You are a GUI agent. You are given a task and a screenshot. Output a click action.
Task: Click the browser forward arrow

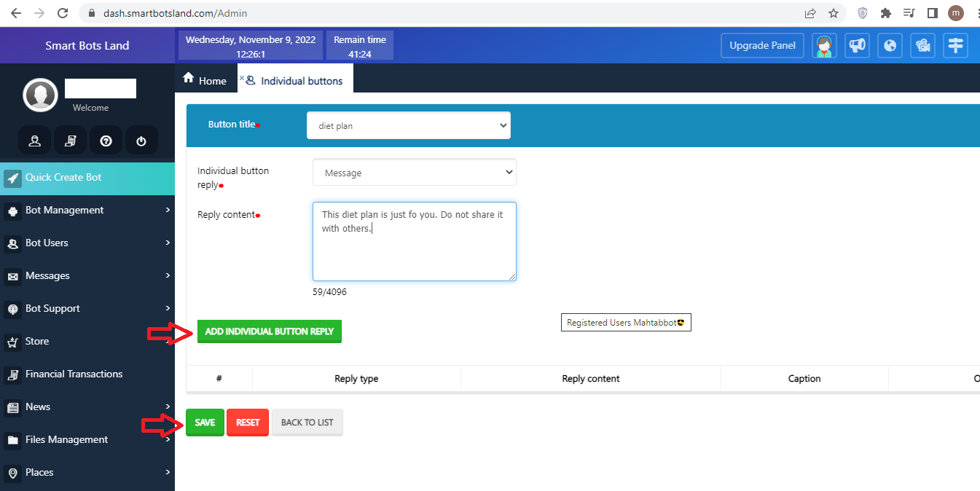[39, 13]
